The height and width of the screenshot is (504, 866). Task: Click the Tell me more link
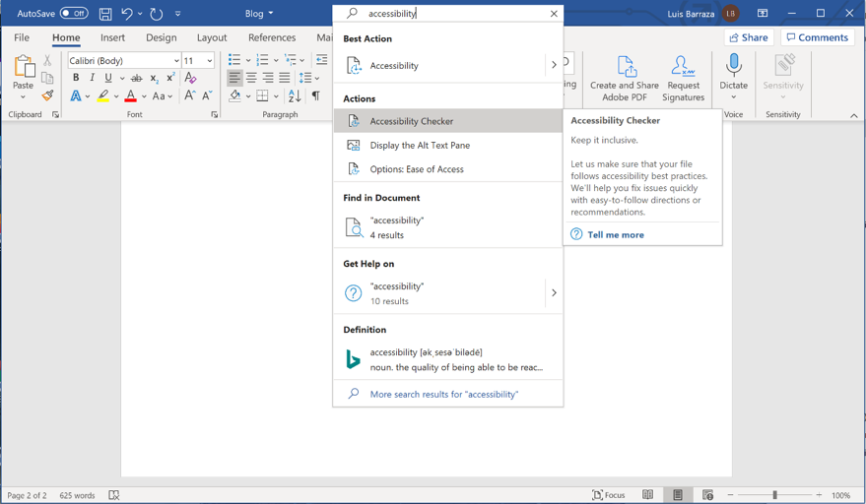click(615, 234)
